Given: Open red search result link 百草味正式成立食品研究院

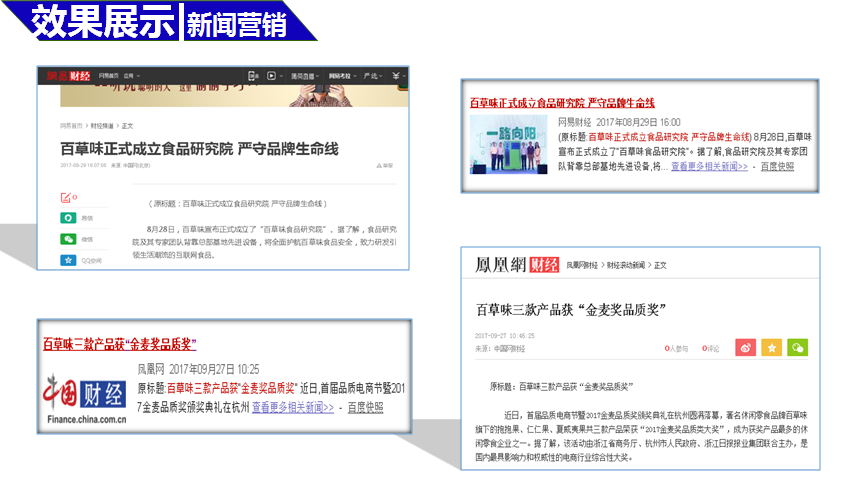Looking at the screenshot, I should [562, 103].
